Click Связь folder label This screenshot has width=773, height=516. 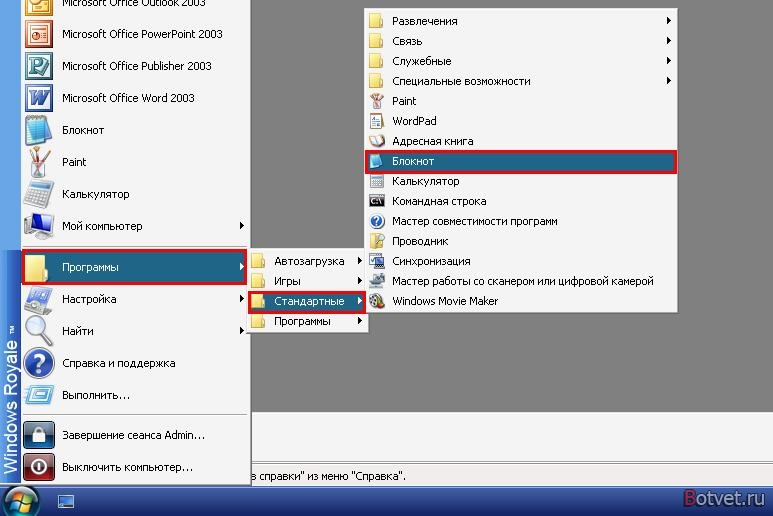tap(407, 41)
